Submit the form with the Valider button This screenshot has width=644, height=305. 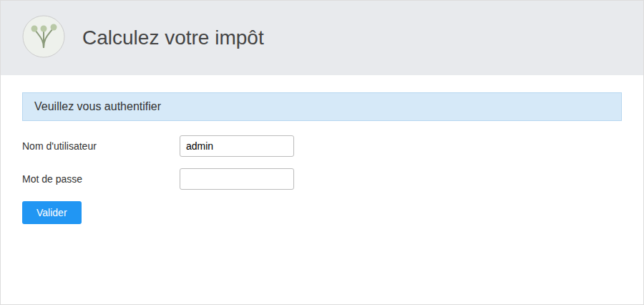(52, 213)
